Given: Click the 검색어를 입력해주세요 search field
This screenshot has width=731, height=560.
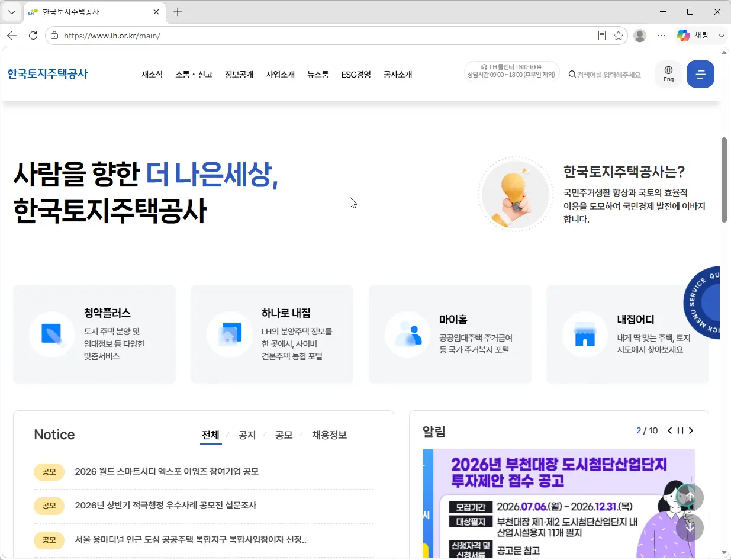Looking at the screenshot, I should [608, 75].
